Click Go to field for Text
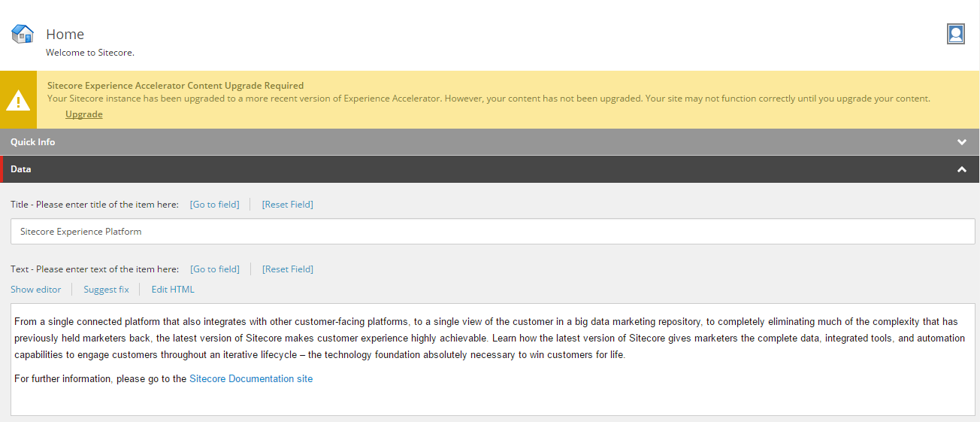This screenshot has height=422, width=980. coord(215,269)
